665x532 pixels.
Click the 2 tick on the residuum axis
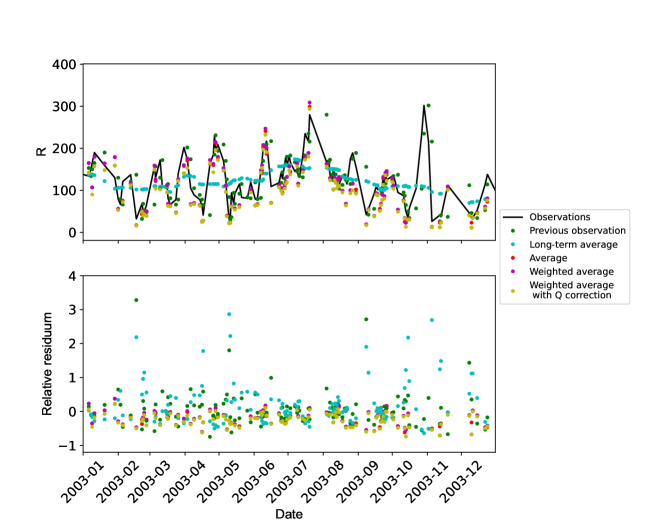[x=73, y=344]
